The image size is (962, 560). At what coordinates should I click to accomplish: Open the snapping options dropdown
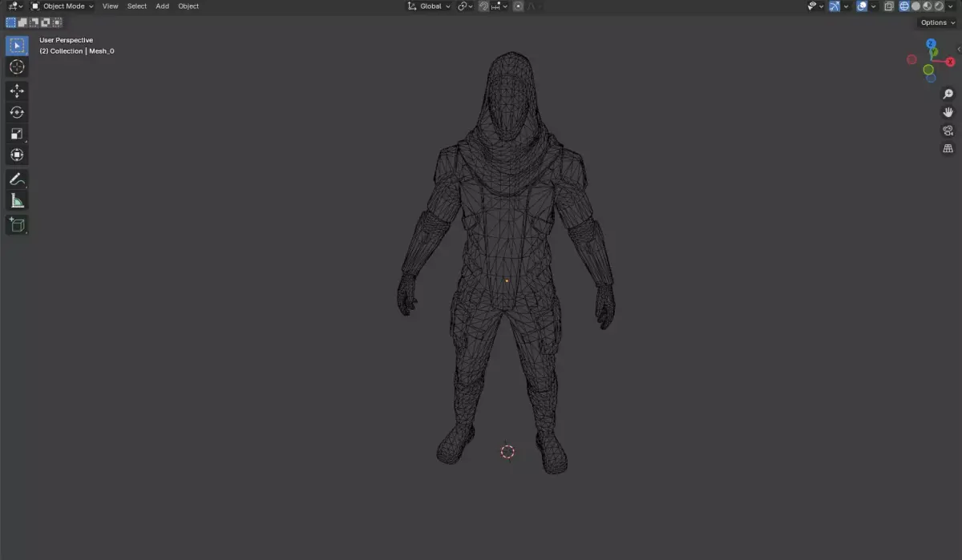(x=499, y=6)
